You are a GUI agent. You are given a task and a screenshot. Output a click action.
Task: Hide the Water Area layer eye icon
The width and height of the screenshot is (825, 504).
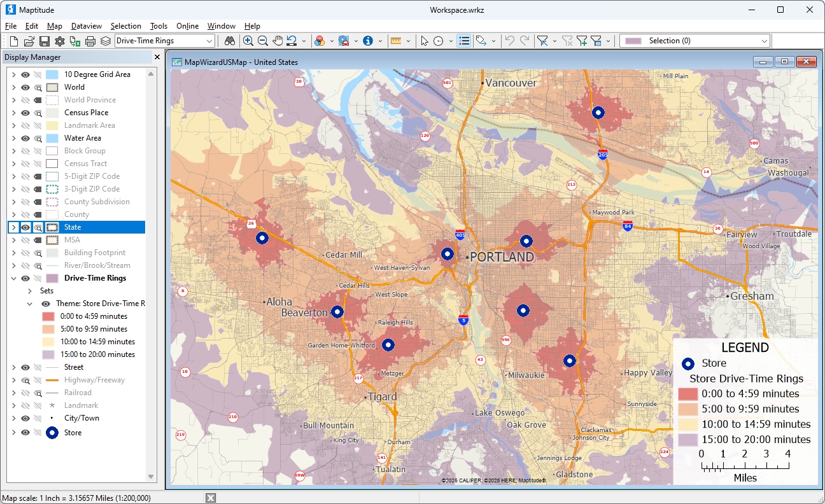pyautogui.click(x=25, y=138)
